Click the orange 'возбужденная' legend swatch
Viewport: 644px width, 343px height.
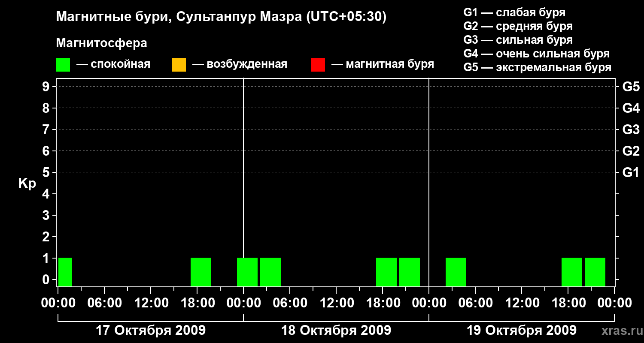[x=179, y=65]
